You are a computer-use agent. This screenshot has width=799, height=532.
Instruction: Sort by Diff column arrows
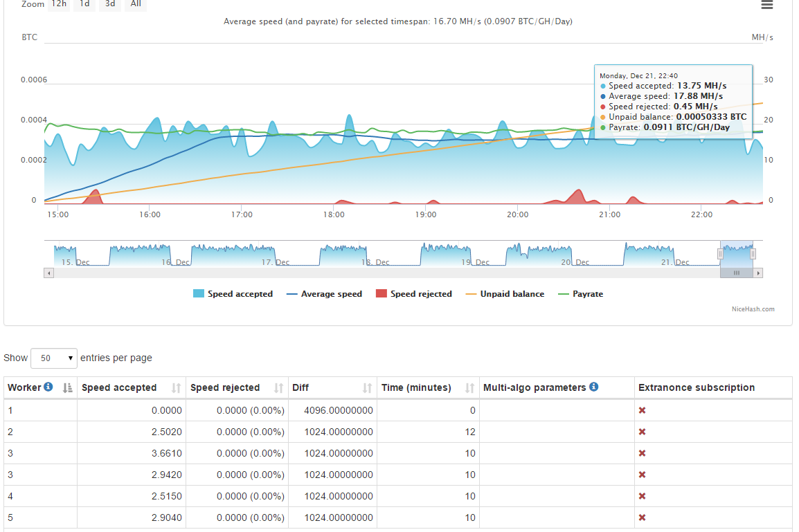(367, 388)
